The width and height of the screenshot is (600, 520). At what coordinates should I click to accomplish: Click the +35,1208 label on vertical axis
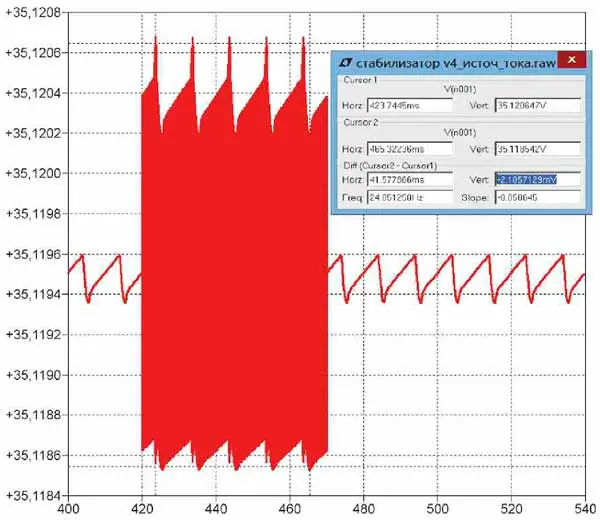coord(33,12)
